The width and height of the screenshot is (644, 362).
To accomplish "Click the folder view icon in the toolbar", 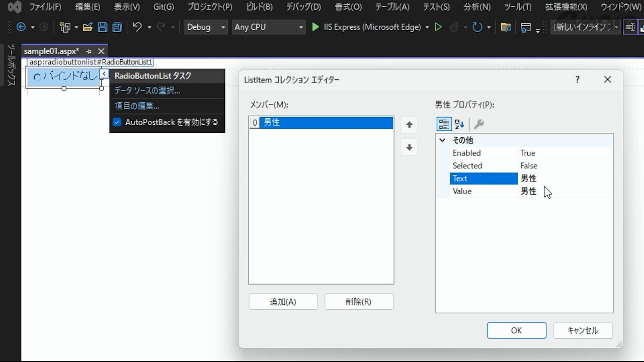I will click(x=506, y=27).
